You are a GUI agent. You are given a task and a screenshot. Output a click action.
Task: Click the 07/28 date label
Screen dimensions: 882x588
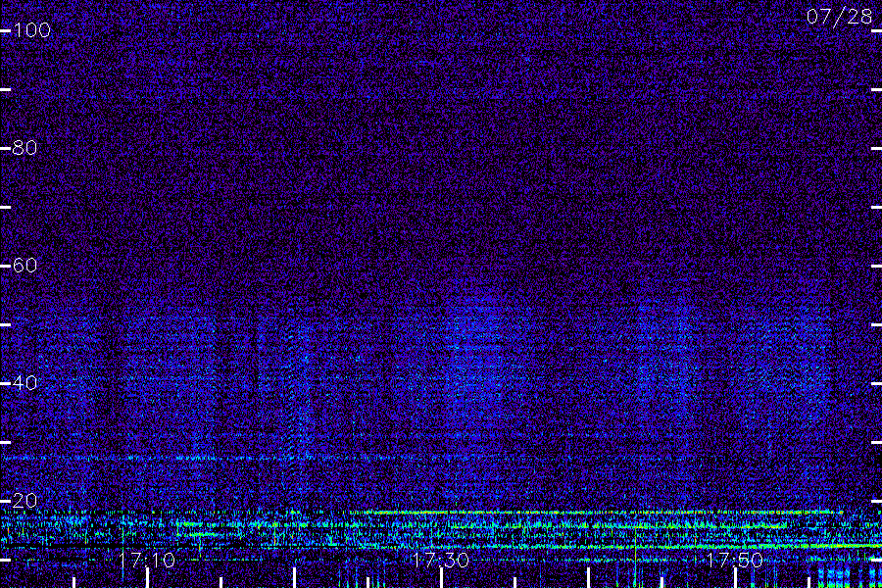(839, 17)
